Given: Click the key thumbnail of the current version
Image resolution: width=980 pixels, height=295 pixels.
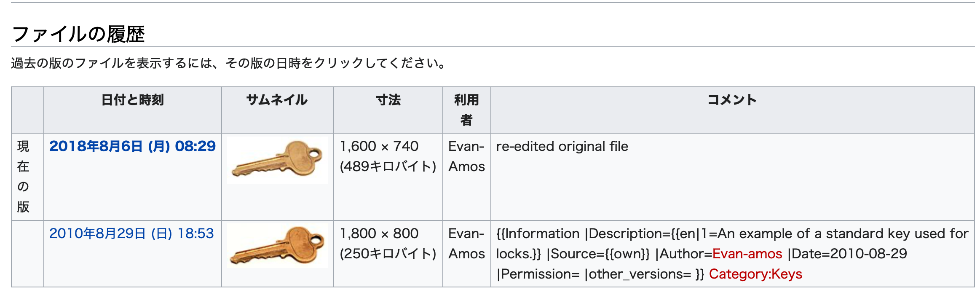Looking at the screenshot, I should pos(277,160).
